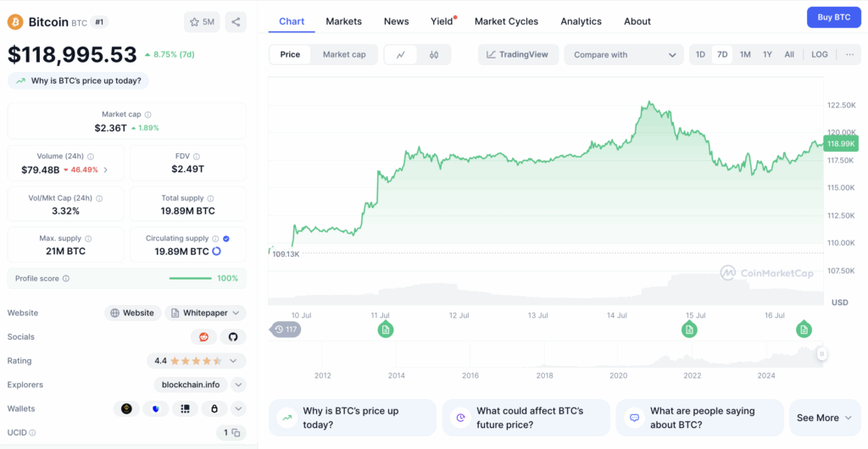The height and width of the screenshot is (449, 868).
Task: Open the more options ellipsis on chart
Action: (849, 54)
